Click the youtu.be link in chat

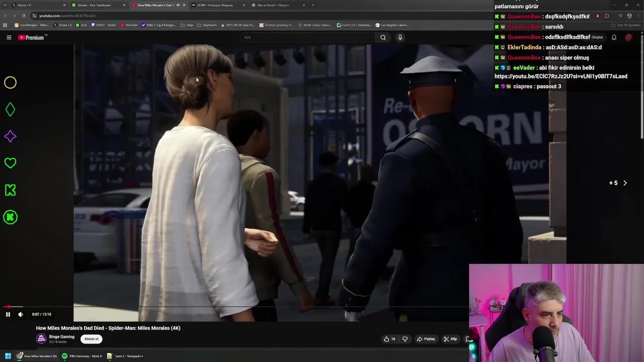561,76
